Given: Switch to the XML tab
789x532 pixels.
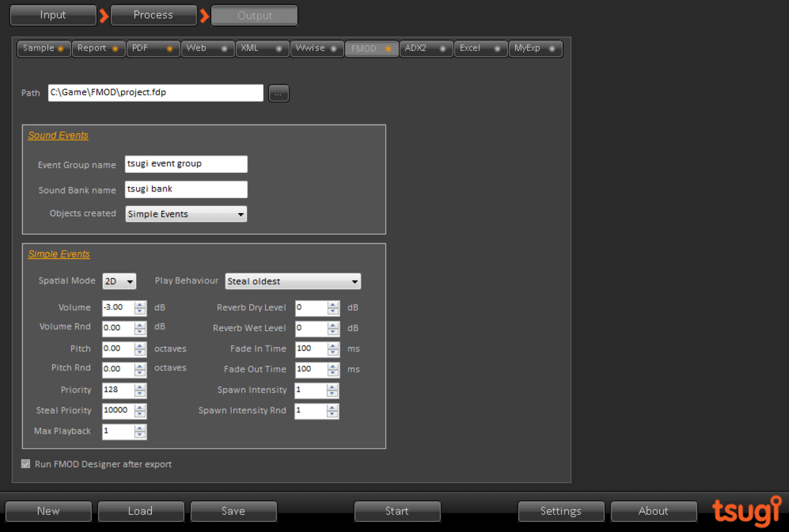Looking at the screenshot, I should click(x=262, y=48).
